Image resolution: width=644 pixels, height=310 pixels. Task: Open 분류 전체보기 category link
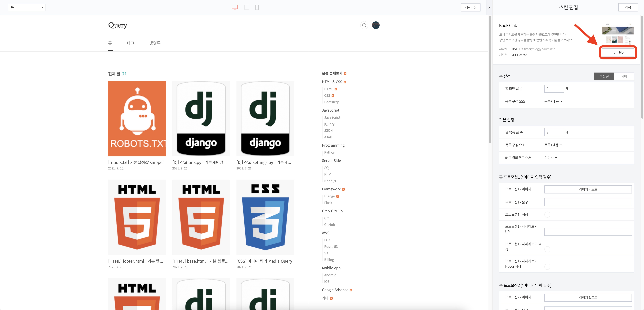[x=332, y=73]
